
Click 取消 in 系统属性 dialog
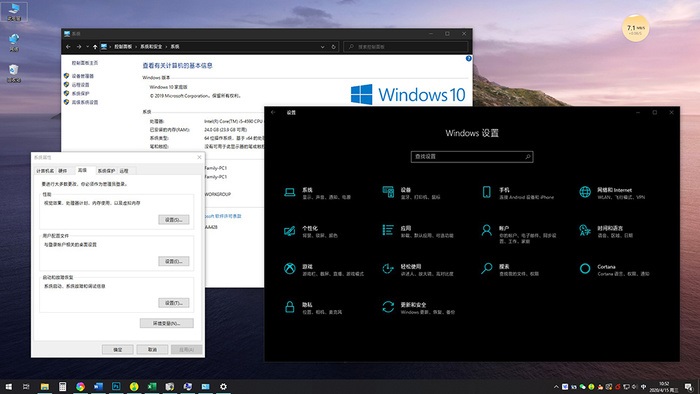point(152,349)
